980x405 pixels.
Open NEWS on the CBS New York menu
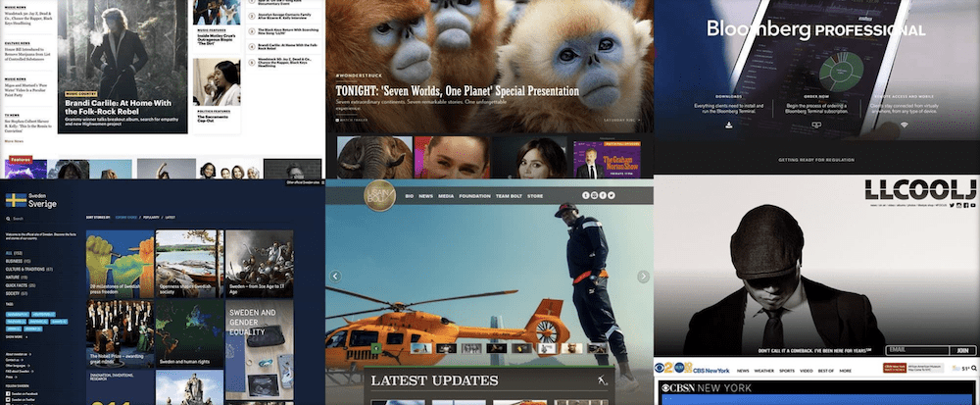tap(743, 371)
